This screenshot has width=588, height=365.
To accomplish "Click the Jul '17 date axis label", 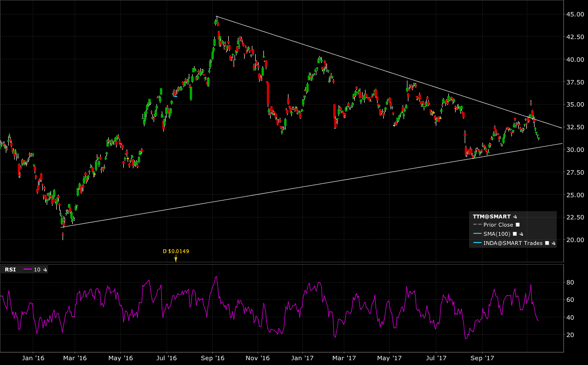I will point(436,358).
